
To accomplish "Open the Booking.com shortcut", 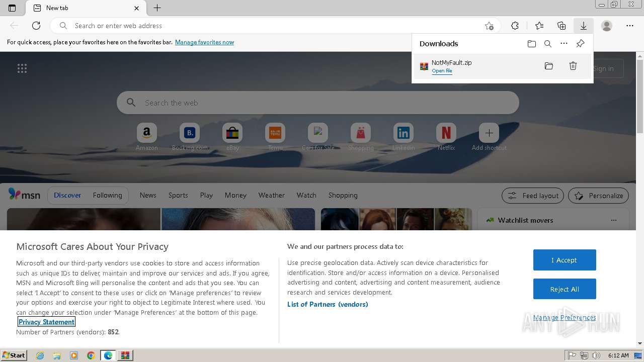I will click(190, 137).
